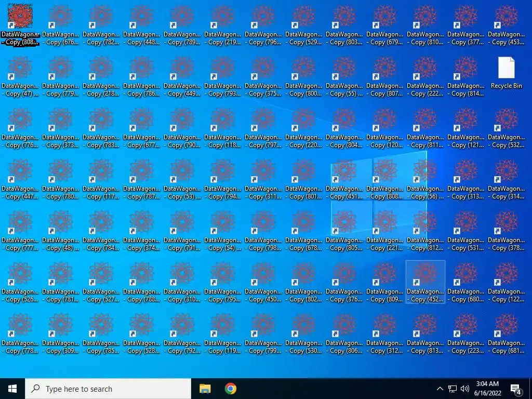Click DataWagon icon Copy (453
This screenshot has height=399, width=532.
tap(507, 25)
